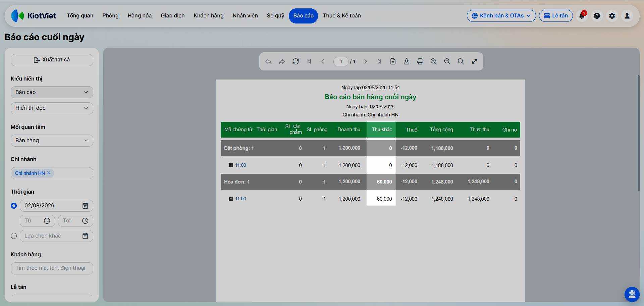This screenshot has width=644, height=306.
Task: Open Thuế & Kế toán menu
Action: tap(342, 16)
